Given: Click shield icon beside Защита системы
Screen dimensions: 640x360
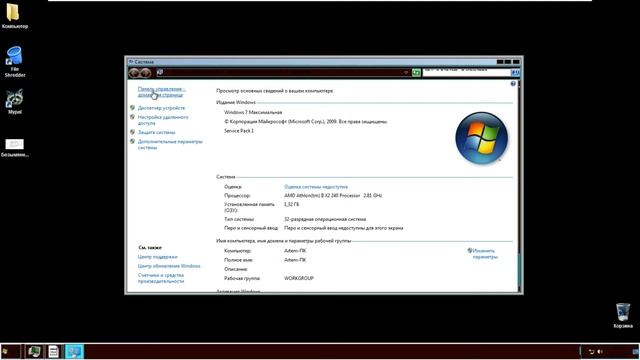Looking at the screenshot, I should [x=132, y=132].
